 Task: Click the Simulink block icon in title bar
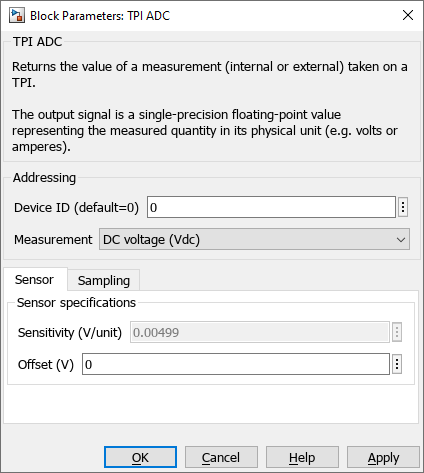click(x=17, y=15)
